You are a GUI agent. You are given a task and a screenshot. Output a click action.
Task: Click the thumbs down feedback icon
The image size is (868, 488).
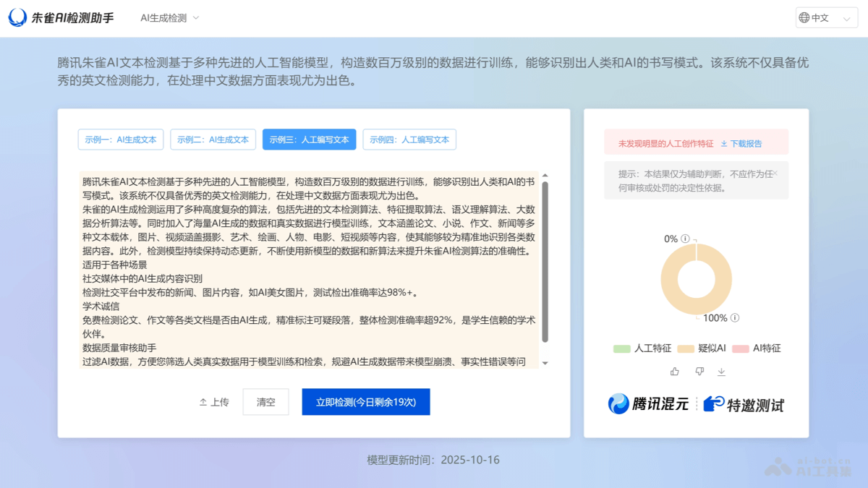[699, 371]
